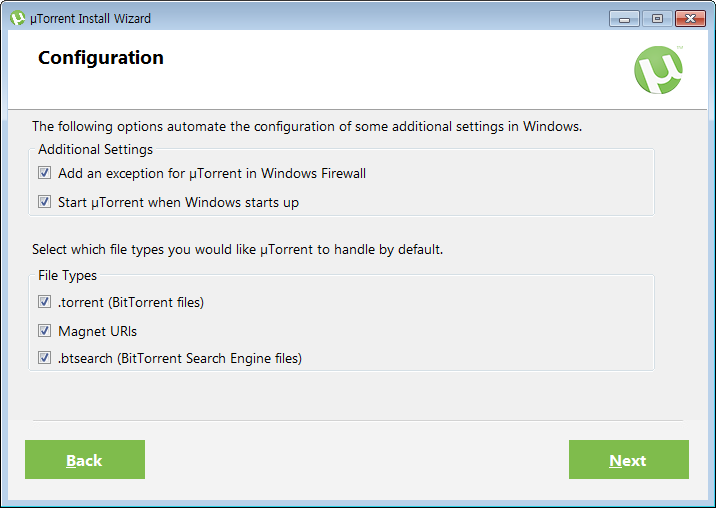This screenshot has width=716, height=508.
Task: Click 'Start µTorrent when Windows starts up' label
Action: tap(179, 202)
